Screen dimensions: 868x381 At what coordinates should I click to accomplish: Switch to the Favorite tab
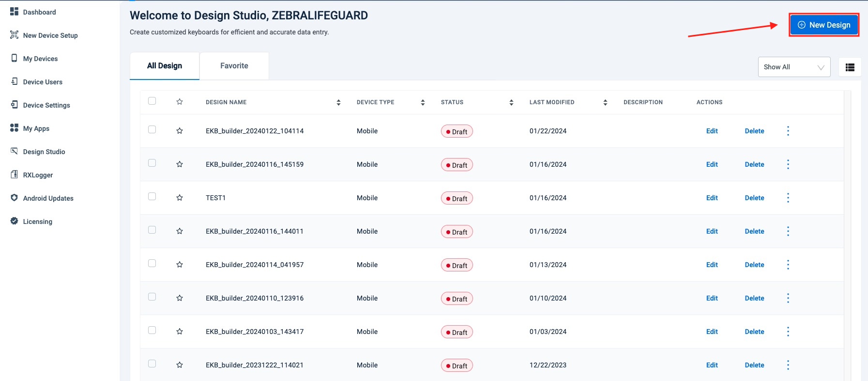234,66
